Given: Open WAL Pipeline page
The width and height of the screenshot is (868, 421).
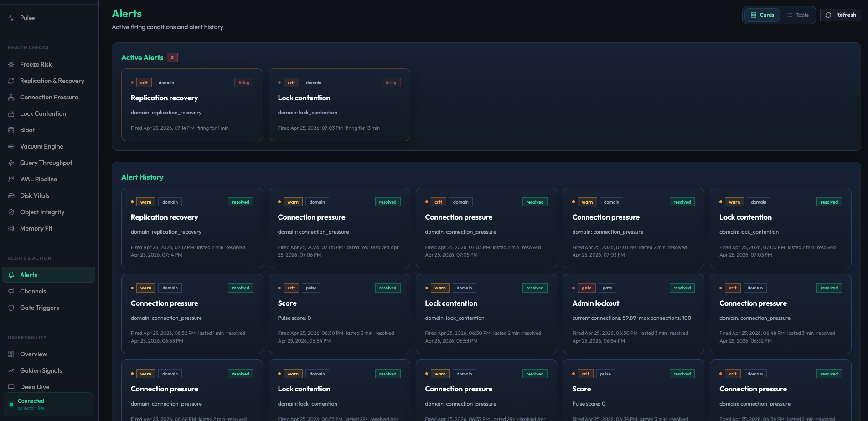Looking at the screenshot, I should pos(49,179).
